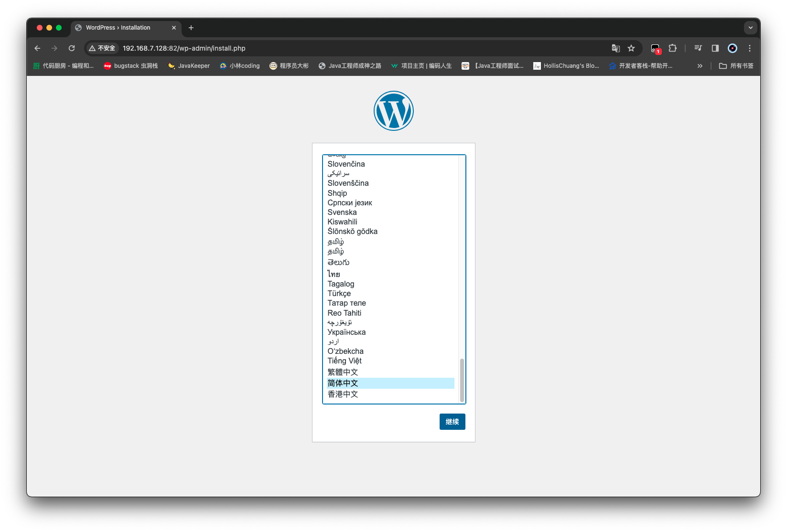Click the 不安全 site security warning
787x532 pixels.
point(102,48)
